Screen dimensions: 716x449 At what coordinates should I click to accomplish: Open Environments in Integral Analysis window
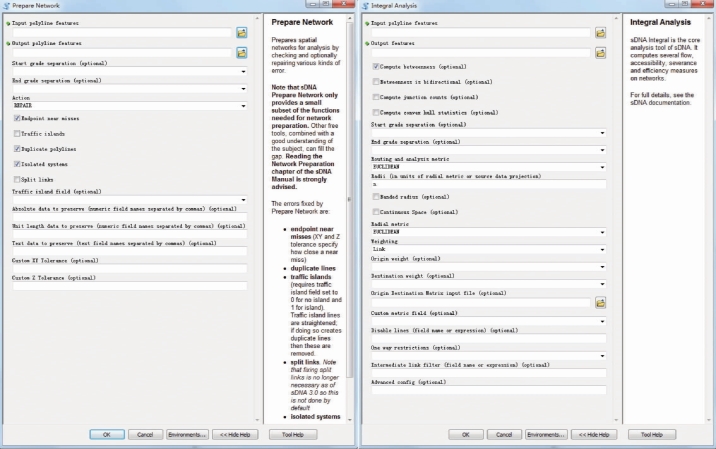546,434
